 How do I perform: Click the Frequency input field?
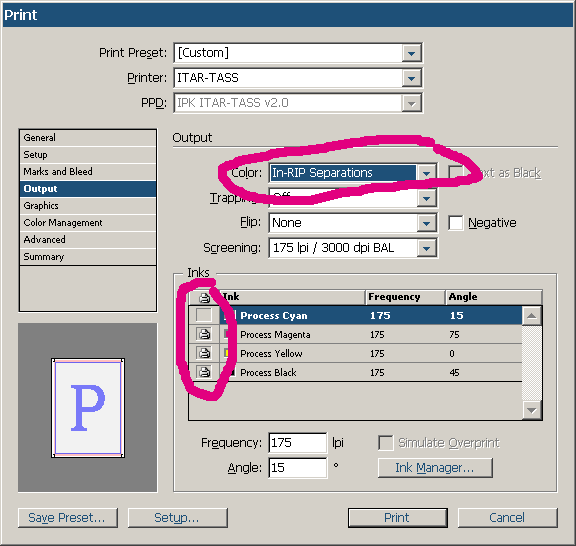pos(298,443)
